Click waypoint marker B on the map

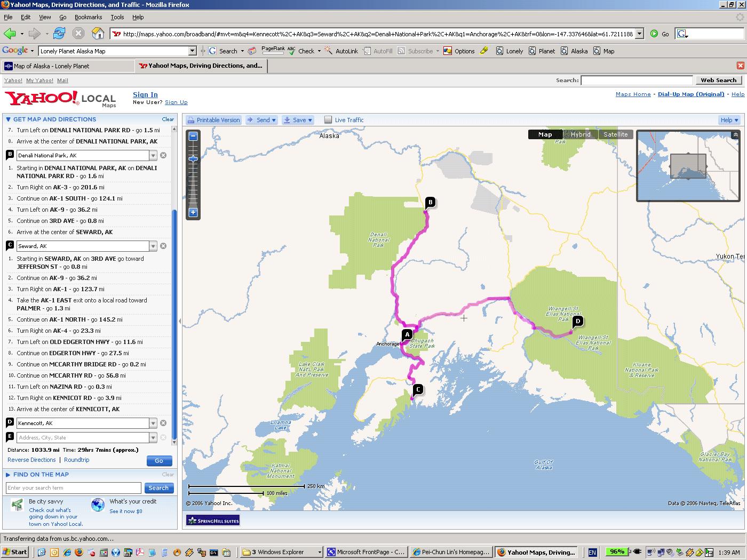click(430, 202)
